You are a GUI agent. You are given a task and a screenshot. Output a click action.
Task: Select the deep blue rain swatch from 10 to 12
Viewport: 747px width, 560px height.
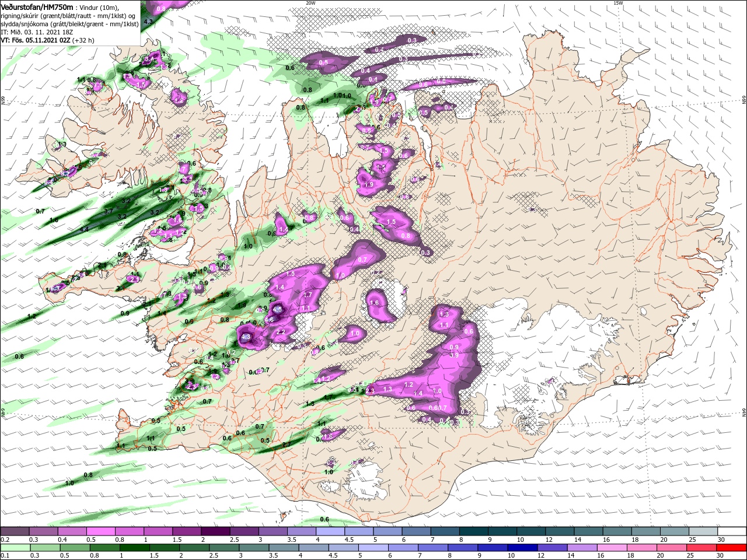[x=522, y=548]
